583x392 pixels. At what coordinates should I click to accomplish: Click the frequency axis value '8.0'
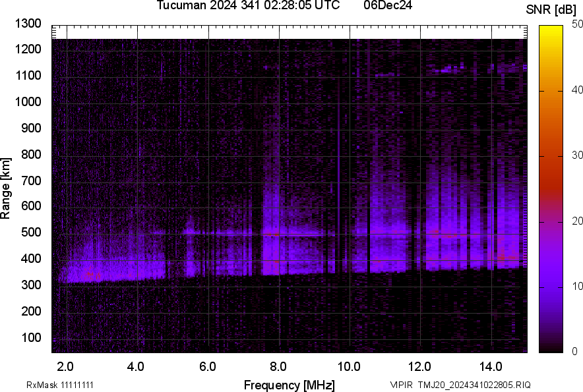coord(278,367)
